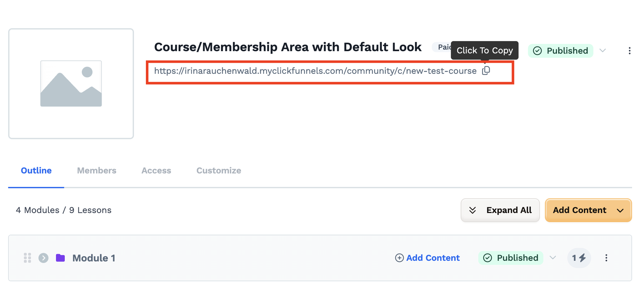Viewport: 644px width, 289px height.
Task: Click the course URL link text
Action: click(315, 71)
